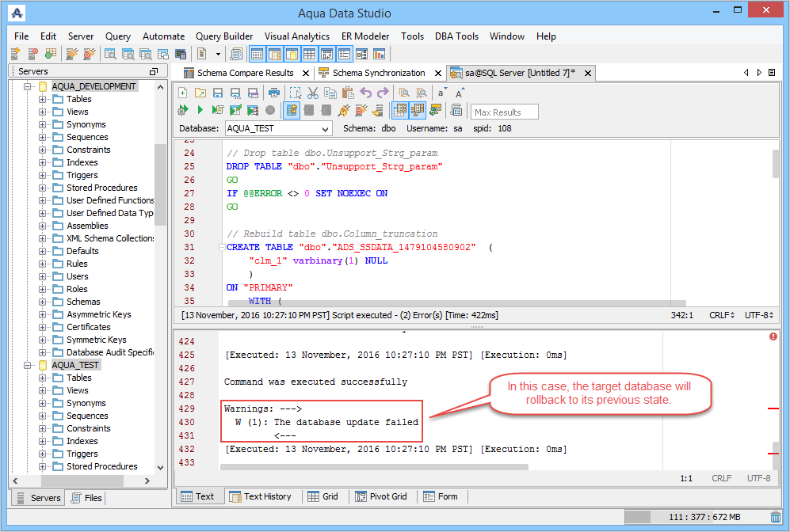Click the Pivot Grid results tab
The height and width of the screenshot is (532, 790).
pos(380,496)
